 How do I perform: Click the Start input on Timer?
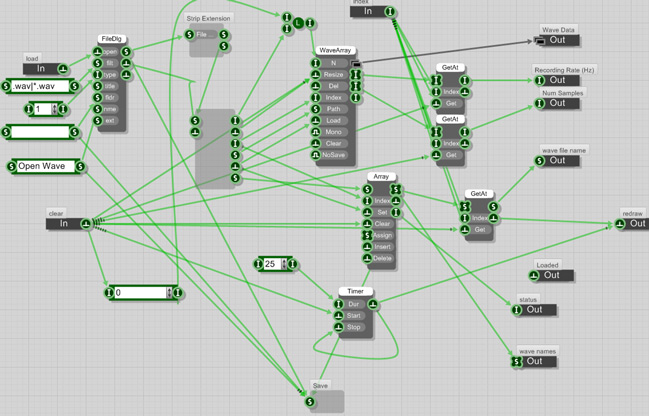(354, 315)
